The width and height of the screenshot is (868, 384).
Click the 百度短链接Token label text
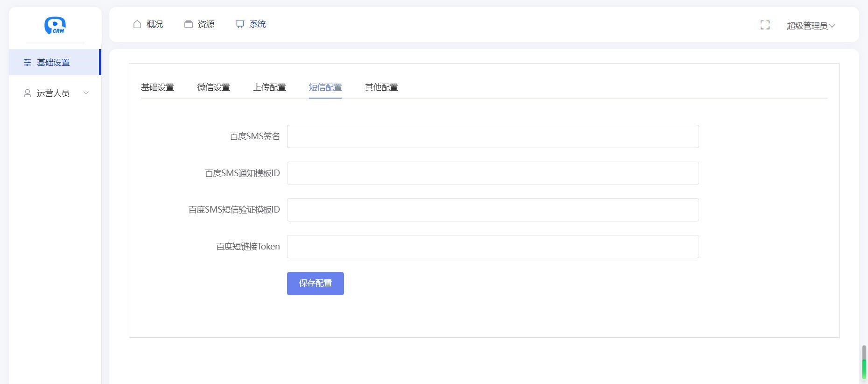[248, 247]
